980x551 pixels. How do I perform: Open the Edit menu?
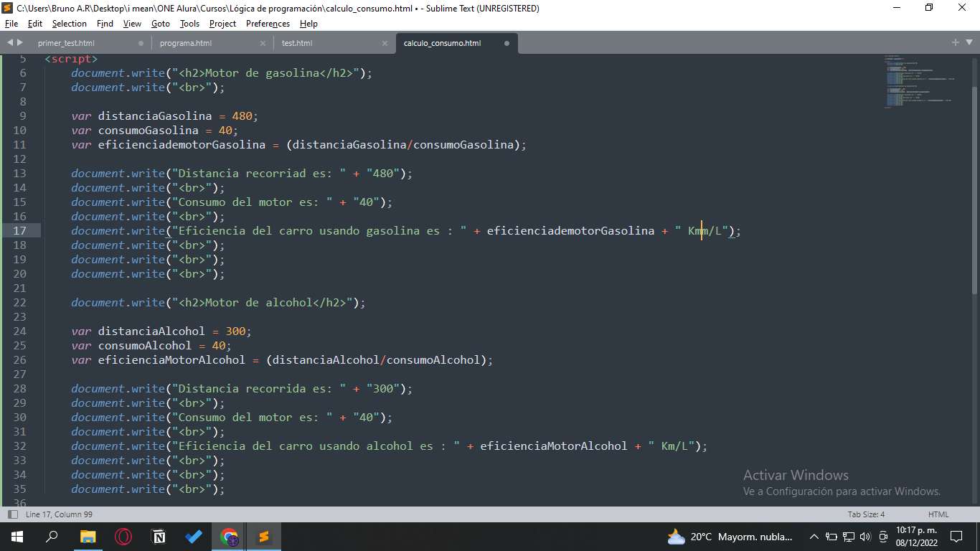35,24
